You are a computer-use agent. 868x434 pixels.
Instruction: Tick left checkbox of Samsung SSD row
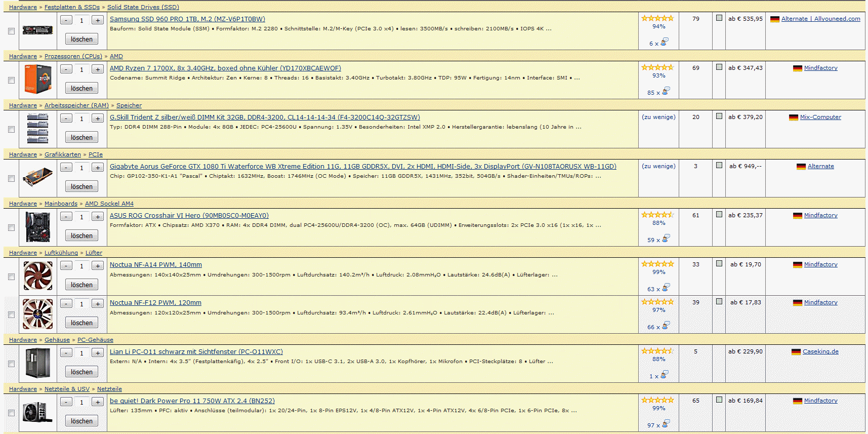pos(11,31)
